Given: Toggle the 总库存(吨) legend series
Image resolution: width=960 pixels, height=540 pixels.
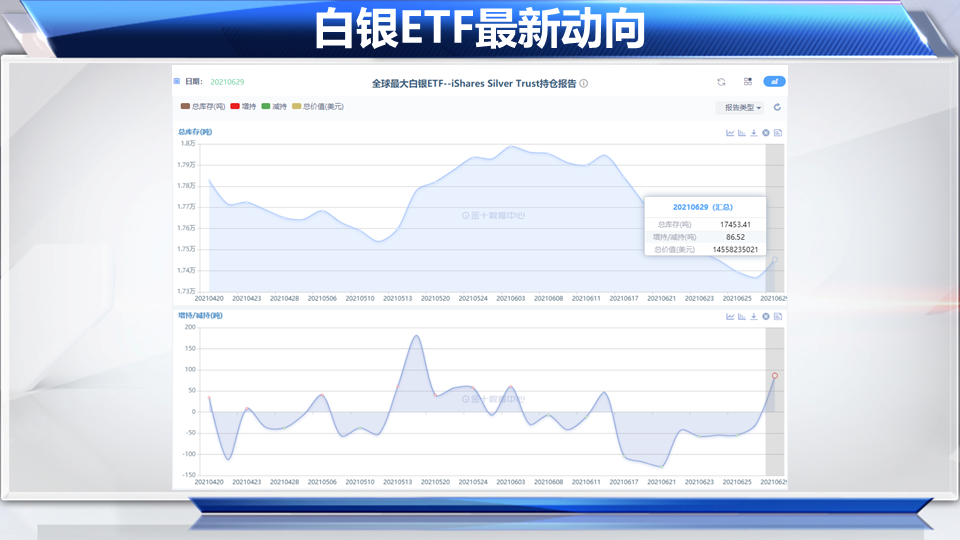Looking at the screenshot, I should click(x=203, y=107).
